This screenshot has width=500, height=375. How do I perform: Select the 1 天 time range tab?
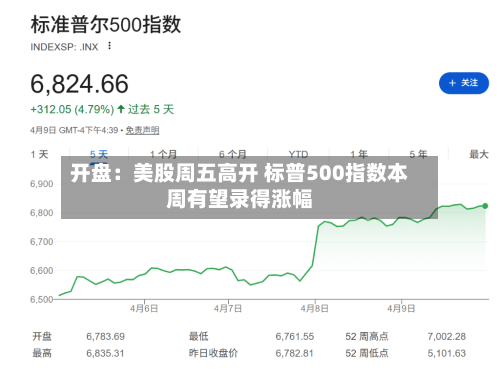tap(39, 154)
